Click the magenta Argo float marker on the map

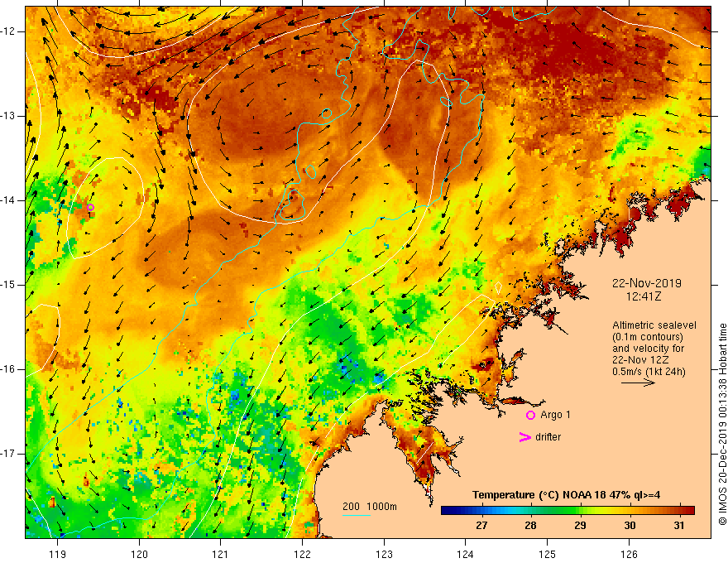click(x=91, y=207)
